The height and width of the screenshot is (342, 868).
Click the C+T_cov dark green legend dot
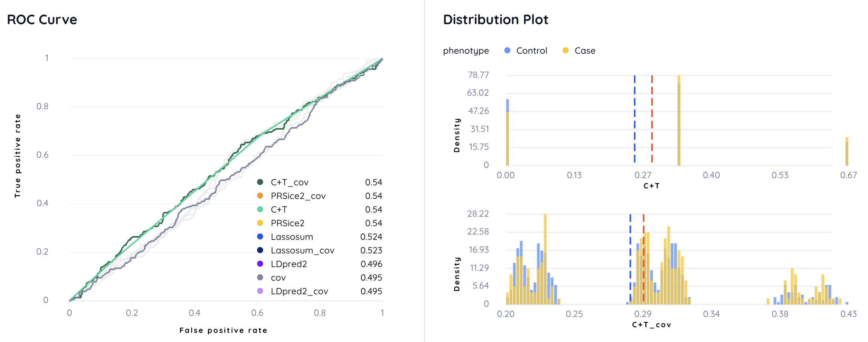tap(260, 182)
